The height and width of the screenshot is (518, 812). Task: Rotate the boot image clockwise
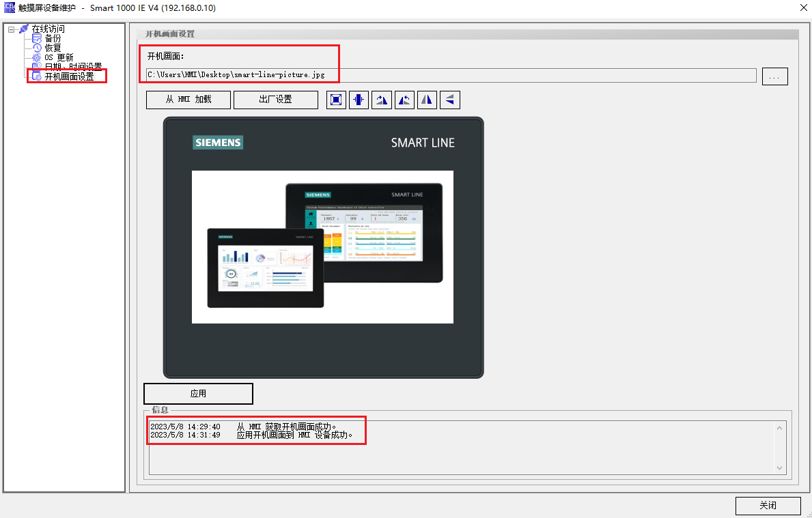(382, 100)
